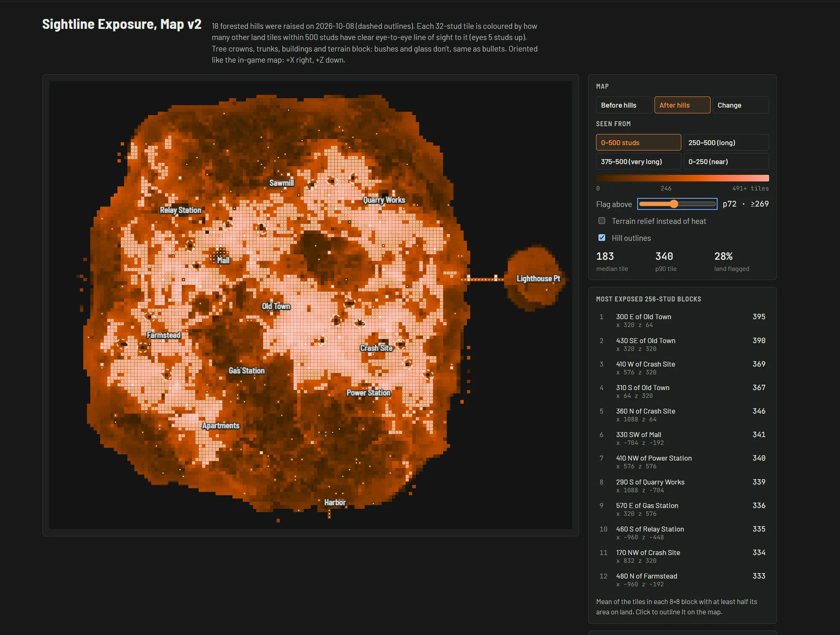
Task: Outline block 570 E of Gas Station
Action: click(682, 509)
